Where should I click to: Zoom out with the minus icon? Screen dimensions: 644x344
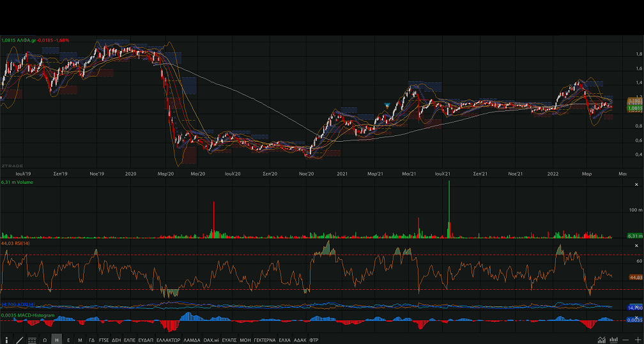click(626, 340)
